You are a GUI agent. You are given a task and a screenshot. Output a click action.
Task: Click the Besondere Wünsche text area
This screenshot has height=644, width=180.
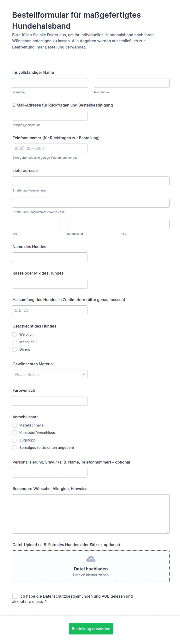pyautogui.click(x=91, y=514)
